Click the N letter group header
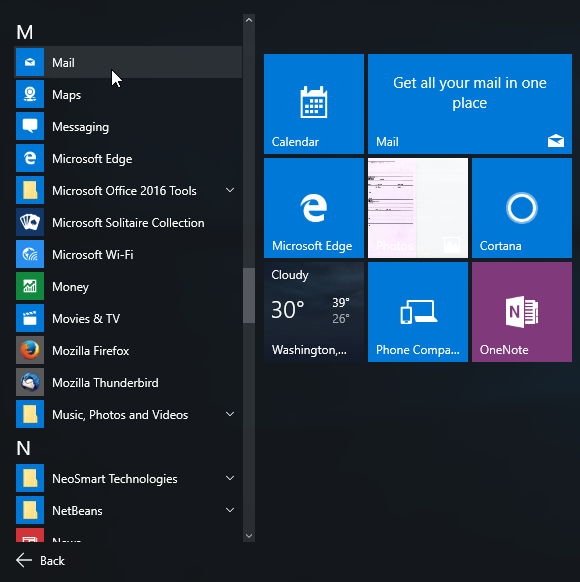The image size is (580, 582). (23, 448)
